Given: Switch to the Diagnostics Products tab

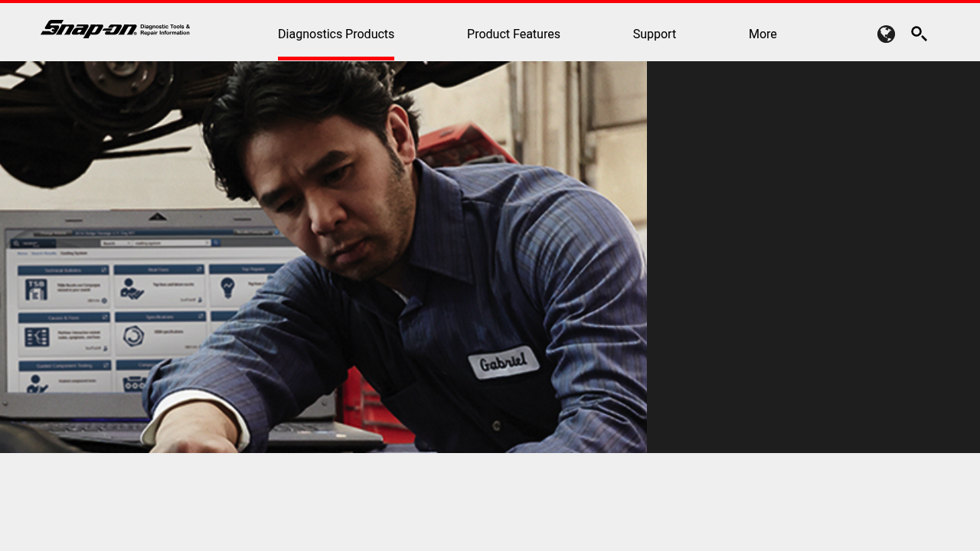Looking at the screenshot, I should (336, 34).
